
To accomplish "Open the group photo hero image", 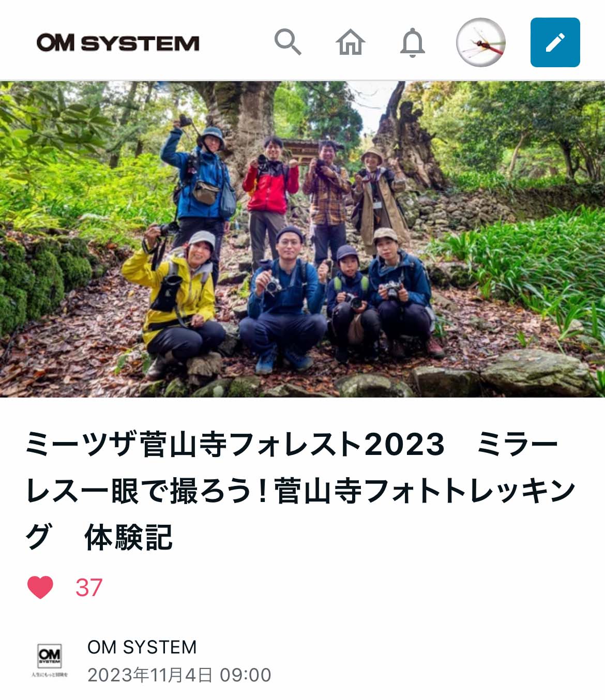I will coord(303,239).
